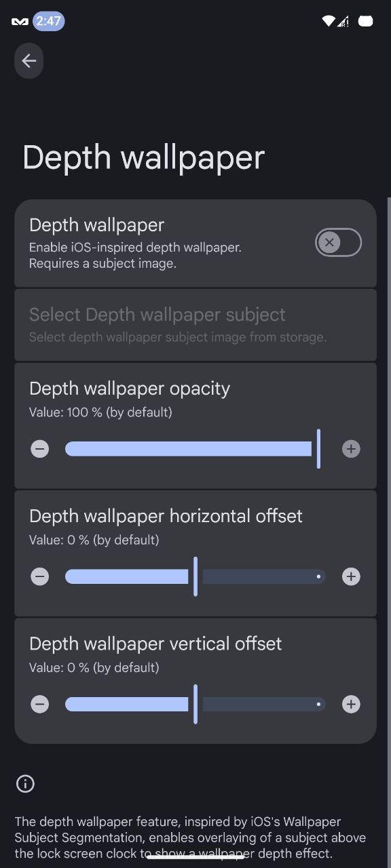This screenshot has height=868, width=391.
Task: Click minus icon for horizontal offset
Action: tap(40, 576)
